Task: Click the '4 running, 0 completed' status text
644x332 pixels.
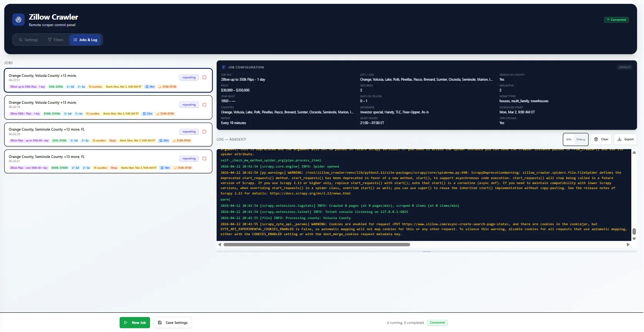Action: pyautogui.click(x=405, y=323)
